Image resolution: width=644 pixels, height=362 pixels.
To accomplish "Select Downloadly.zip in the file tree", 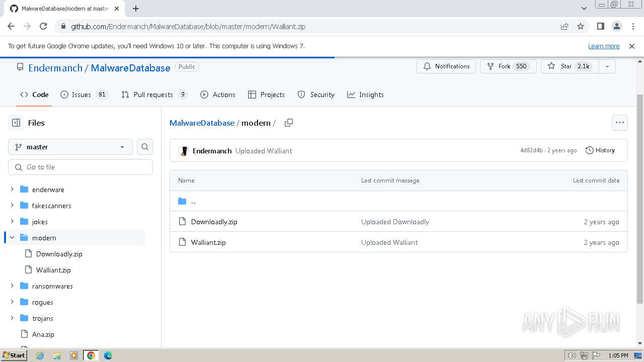I will pyautogui.click(x=59, y=254).
